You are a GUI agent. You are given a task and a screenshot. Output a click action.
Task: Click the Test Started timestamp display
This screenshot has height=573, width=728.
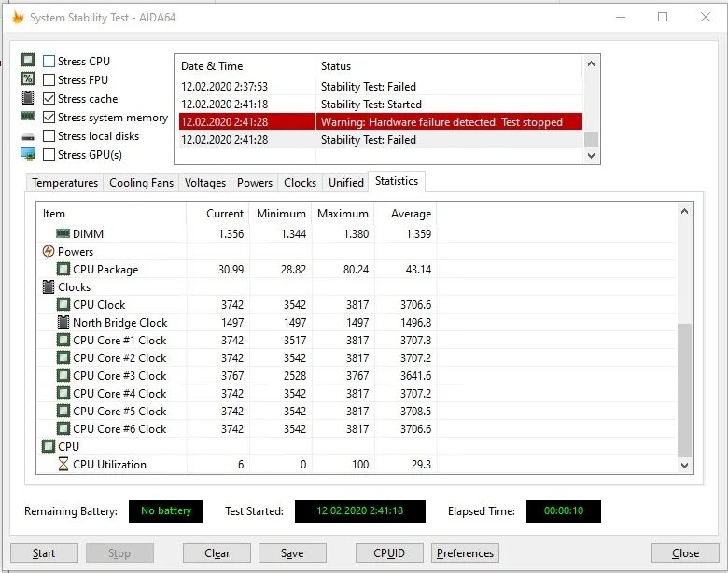[x=360, y=510]
